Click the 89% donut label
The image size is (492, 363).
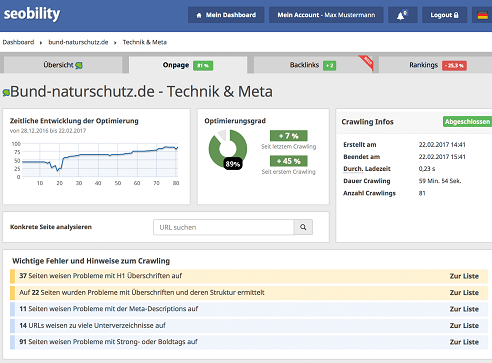(x=233, y=164)
